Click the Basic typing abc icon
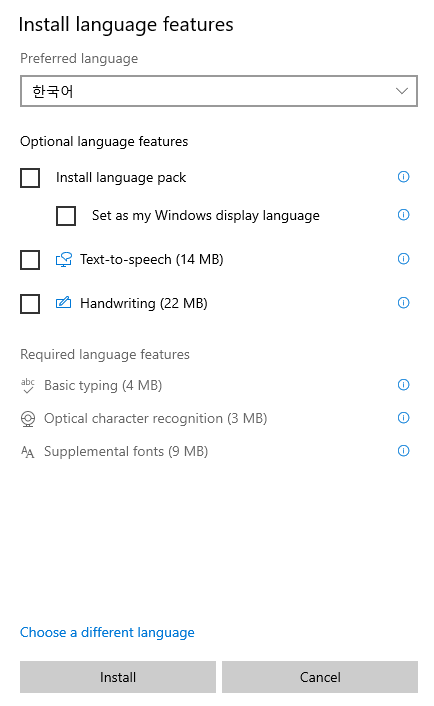The image size is (434, 706). pos(28,385)
